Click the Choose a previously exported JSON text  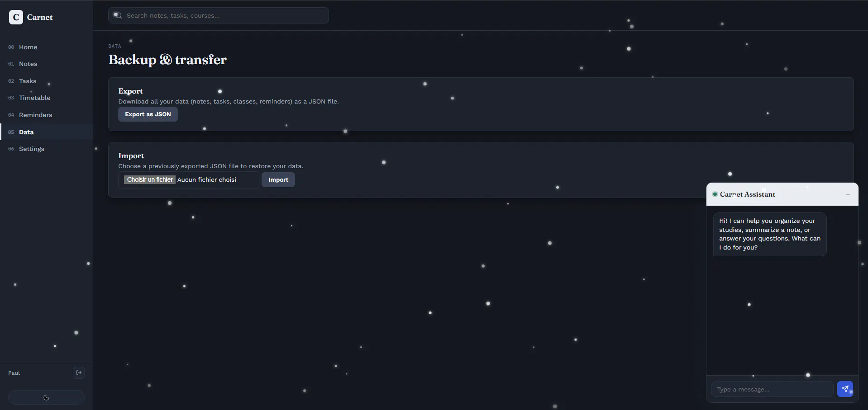coord(211,166)
